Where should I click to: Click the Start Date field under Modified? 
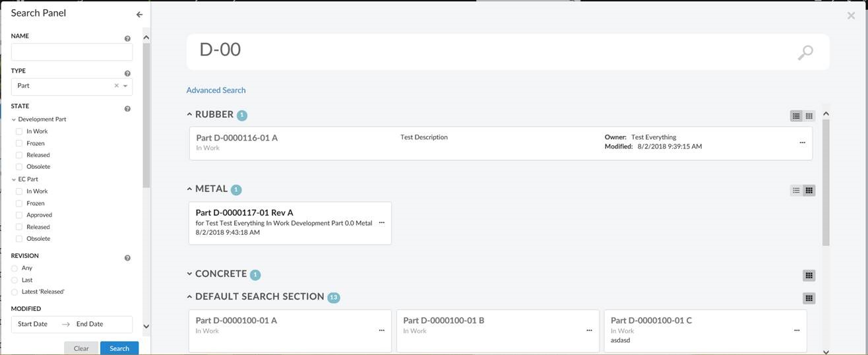(x=33, y=324)
